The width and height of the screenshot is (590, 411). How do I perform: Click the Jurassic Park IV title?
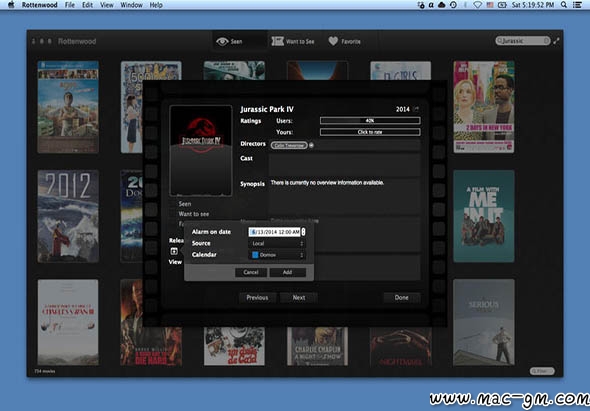coord(267,109)
